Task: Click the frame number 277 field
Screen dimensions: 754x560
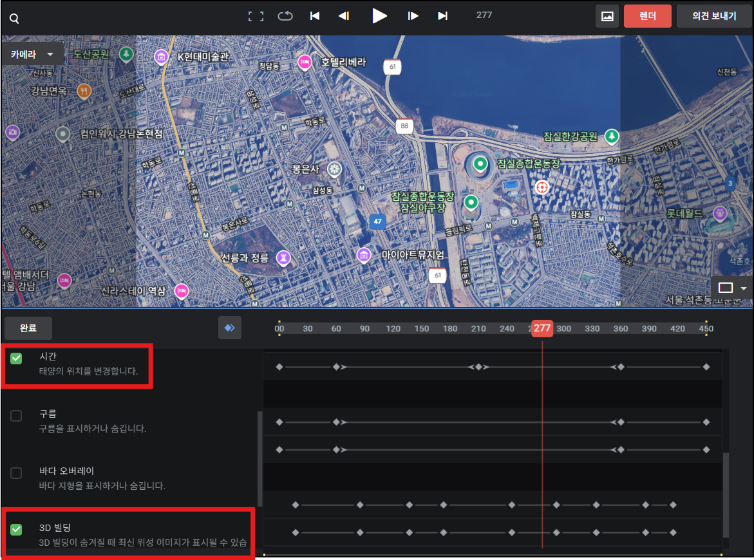Action: (x=484, y=15)
